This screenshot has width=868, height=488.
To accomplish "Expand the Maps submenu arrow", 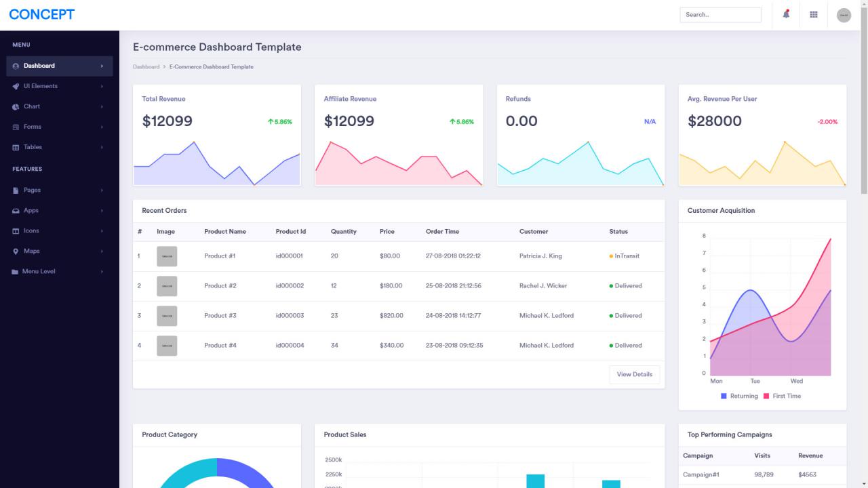I will [x=102, y=251].
